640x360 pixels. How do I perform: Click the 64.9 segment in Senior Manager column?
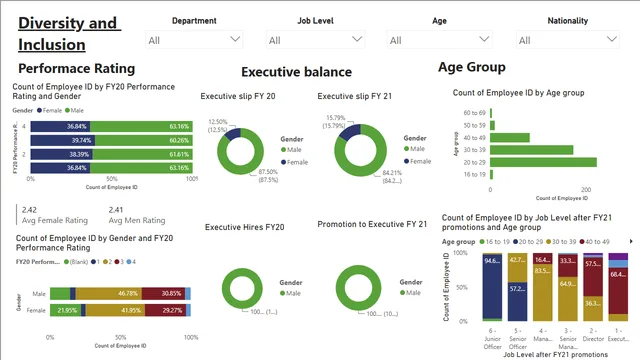point(568,299)
